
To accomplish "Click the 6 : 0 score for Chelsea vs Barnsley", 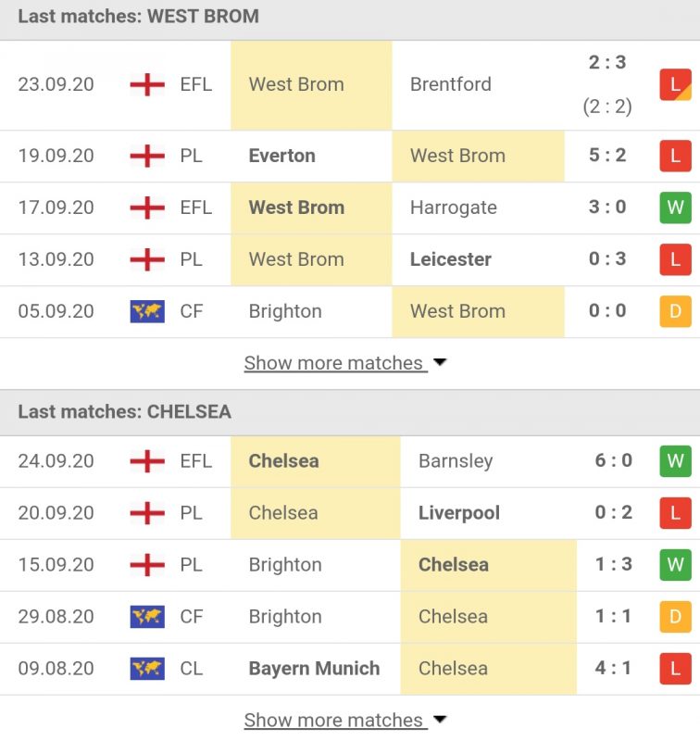I will 614,461.
